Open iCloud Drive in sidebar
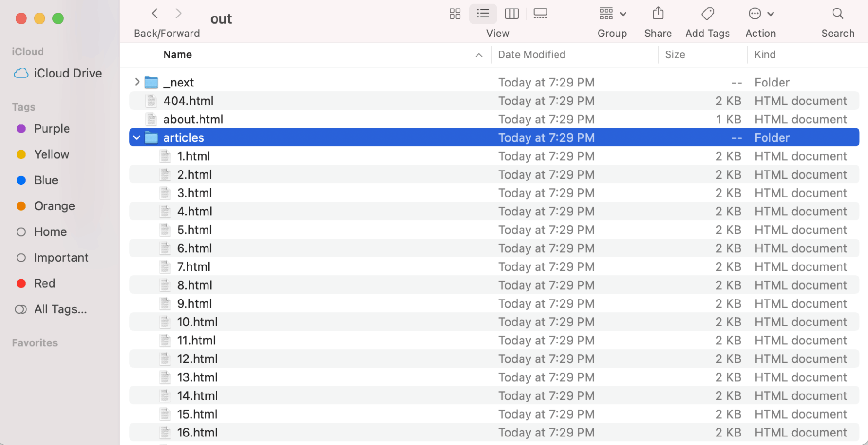The image size is (868, 445). 68,73
